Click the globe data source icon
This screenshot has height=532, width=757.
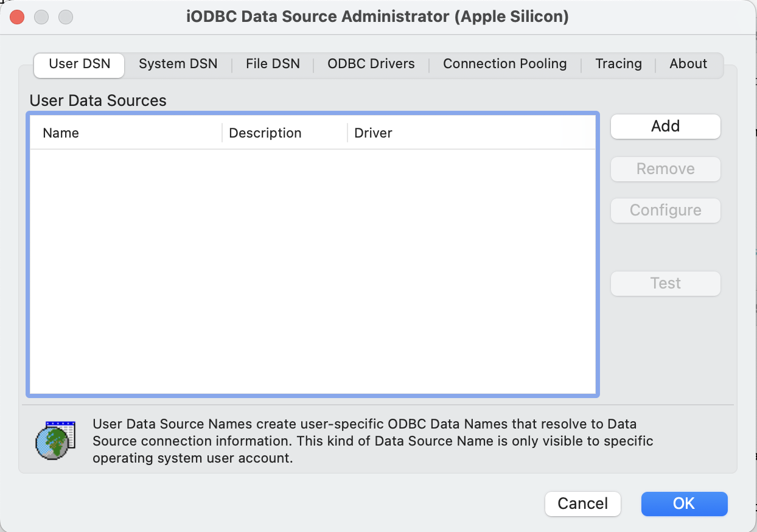55,440
